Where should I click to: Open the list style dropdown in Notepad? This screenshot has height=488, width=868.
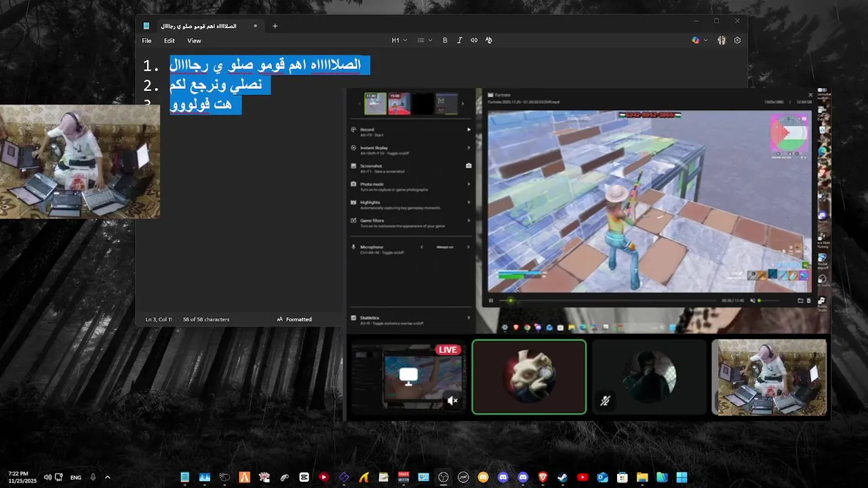425,41
